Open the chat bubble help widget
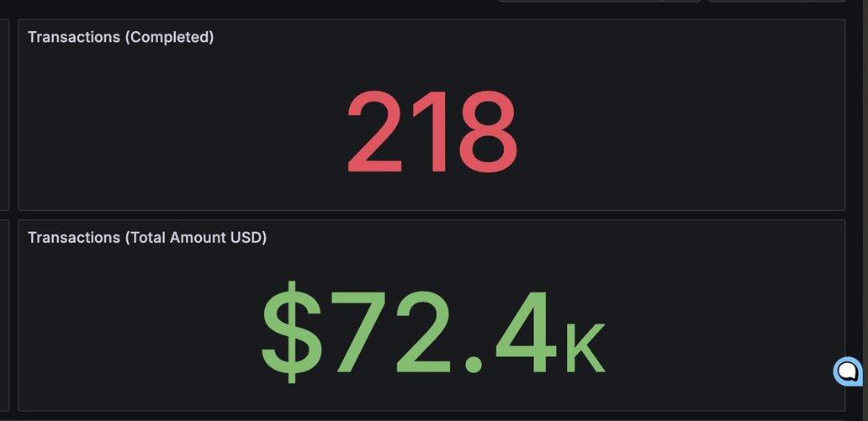 point(848,371)
